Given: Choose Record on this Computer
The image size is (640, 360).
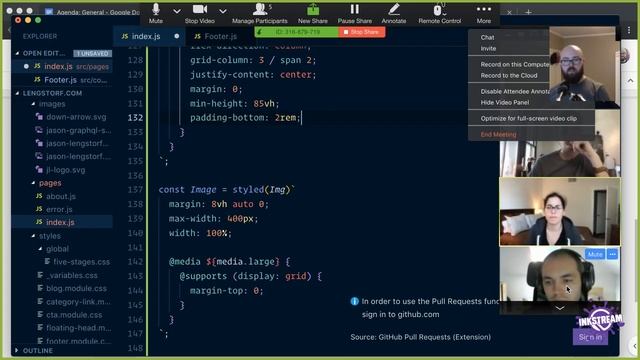Looking at the screenshot, I should click(514, 64).
